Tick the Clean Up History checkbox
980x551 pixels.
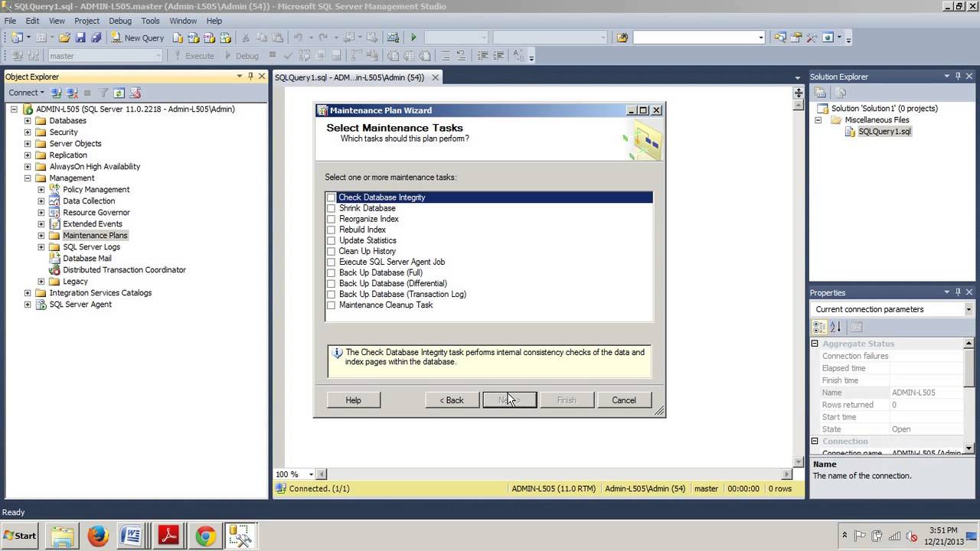332,251
